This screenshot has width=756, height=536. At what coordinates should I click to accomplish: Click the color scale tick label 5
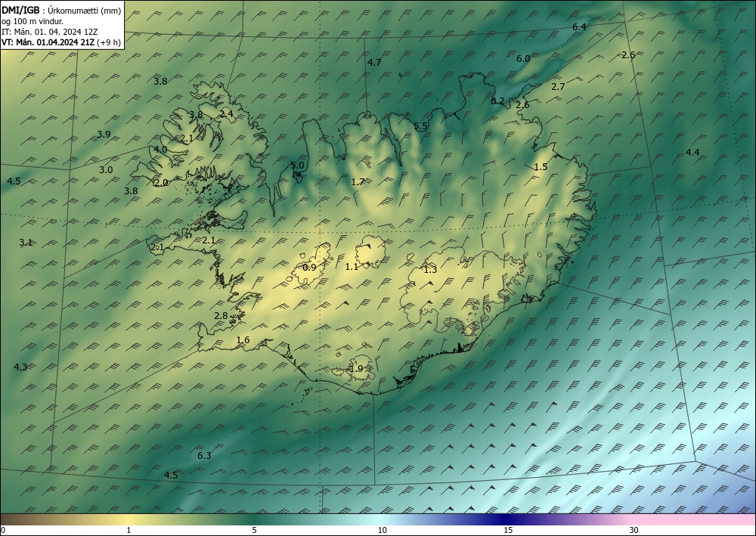[x=254, y=530]
